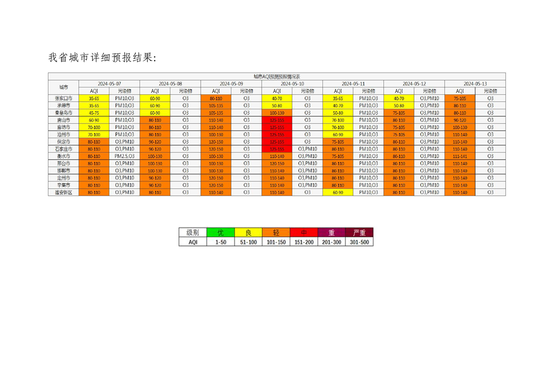The width and height of the screenshot is (555, 392).
Task: Select the 城市AQI预测预报情况表 table title
Action: [x=277, y=77]
